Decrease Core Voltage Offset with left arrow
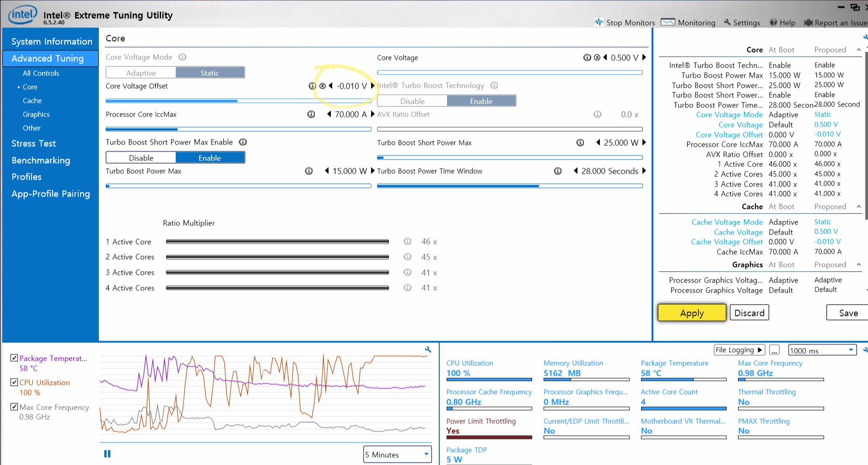The image size is (868, 465). 330,86
